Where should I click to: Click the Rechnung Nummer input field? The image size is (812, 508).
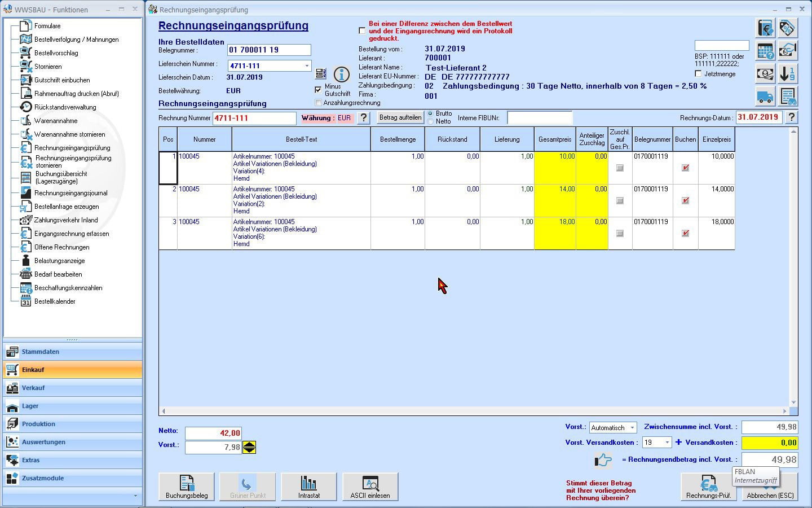pyautogui.click(x=254, y=118)
